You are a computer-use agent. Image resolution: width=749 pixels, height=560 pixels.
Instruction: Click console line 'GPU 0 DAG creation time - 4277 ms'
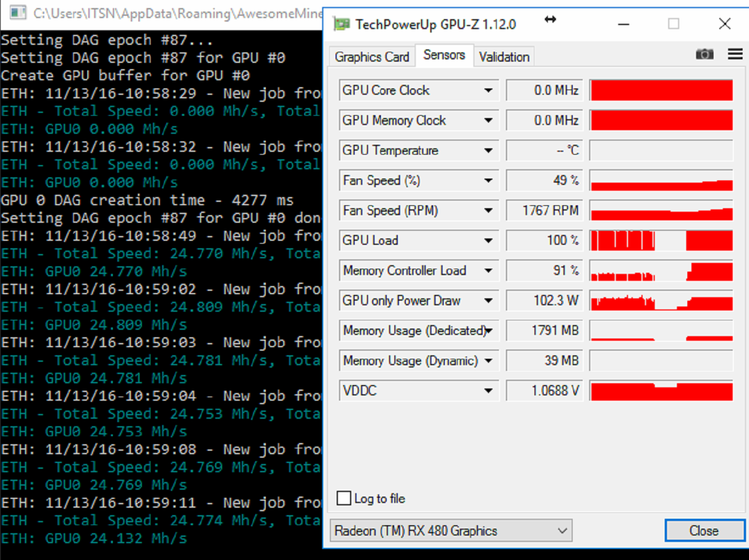click(147, 200)
